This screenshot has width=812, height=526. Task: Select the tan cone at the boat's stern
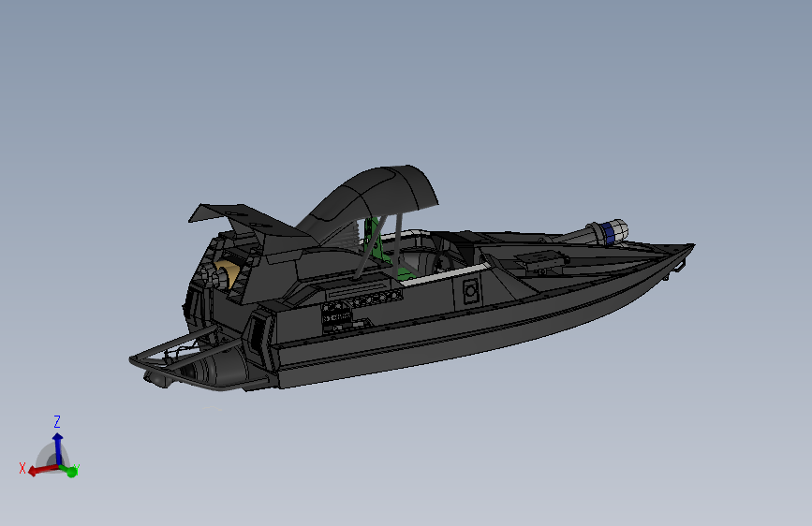229,273
